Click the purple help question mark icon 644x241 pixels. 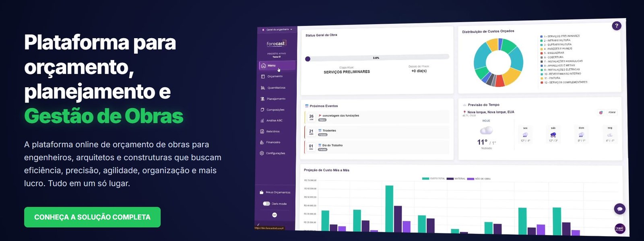pyautogui.click(x=616, y=26)
